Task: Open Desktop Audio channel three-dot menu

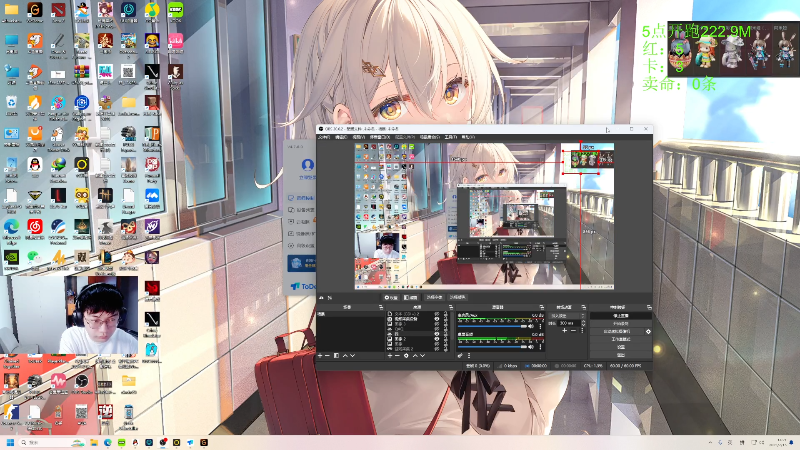Action: pos(540,346)
